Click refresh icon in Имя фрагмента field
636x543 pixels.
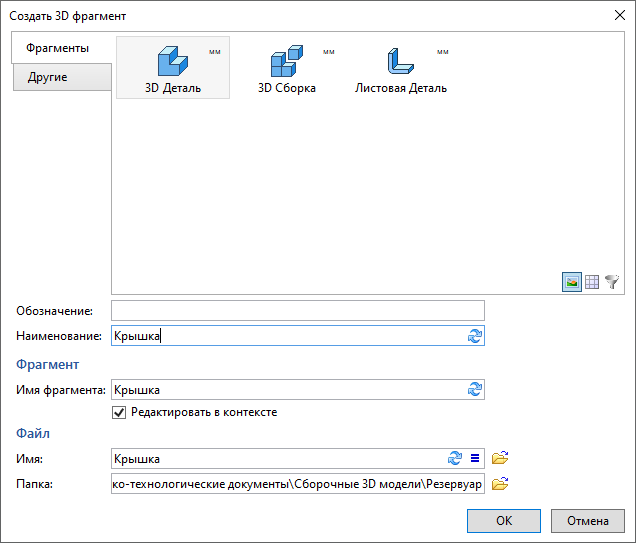pyautogui.click(x=475, y=390)
